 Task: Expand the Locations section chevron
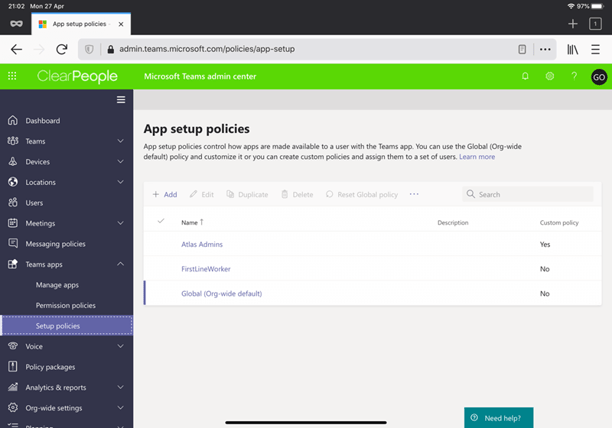tap(121, 182)
